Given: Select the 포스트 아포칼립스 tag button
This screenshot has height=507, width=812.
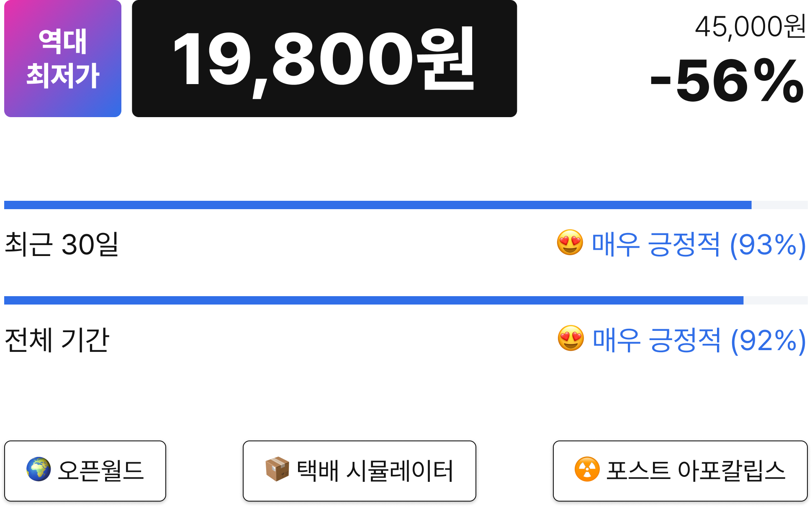Looking at the screenshot, I should click(680, 471).
